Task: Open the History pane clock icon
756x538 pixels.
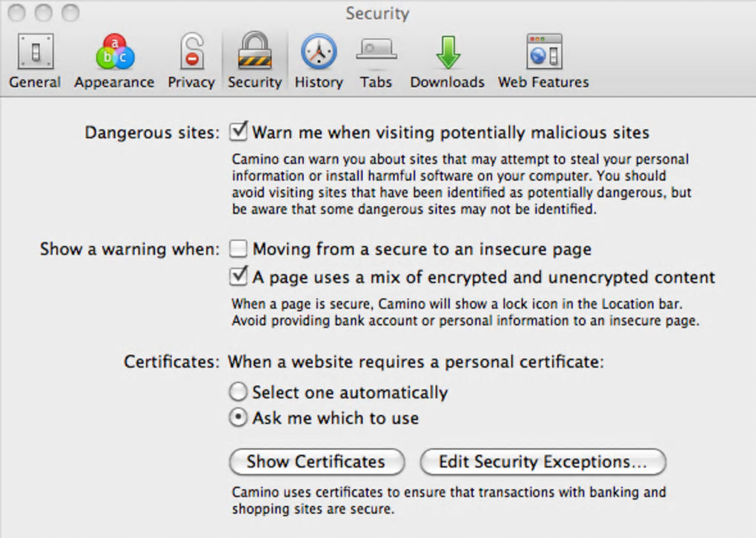Action: (x=319, y=53)
